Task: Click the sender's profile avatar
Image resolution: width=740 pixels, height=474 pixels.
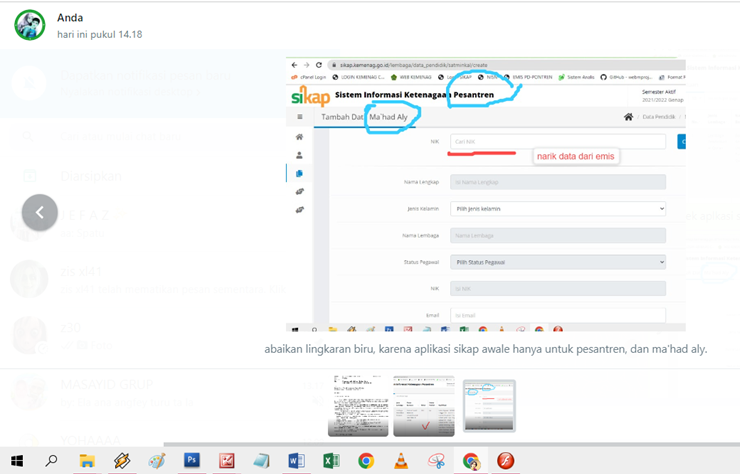Action: [x=30, y=25]
